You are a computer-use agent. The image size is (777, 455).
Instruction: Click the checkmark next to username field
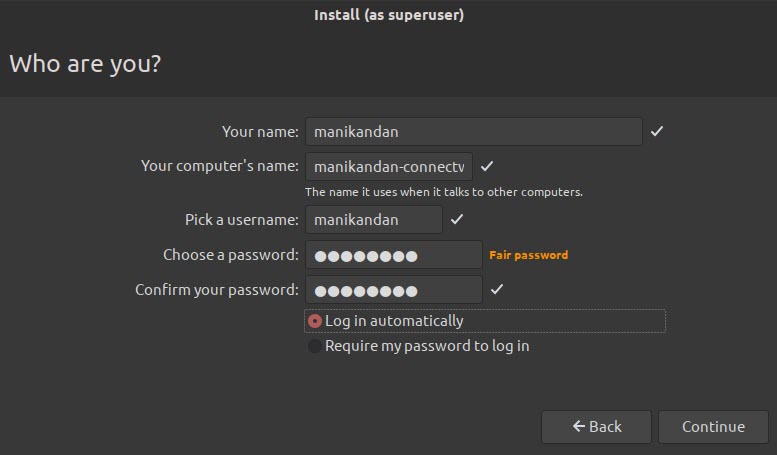pyautogui.click(x=457, y=220)
